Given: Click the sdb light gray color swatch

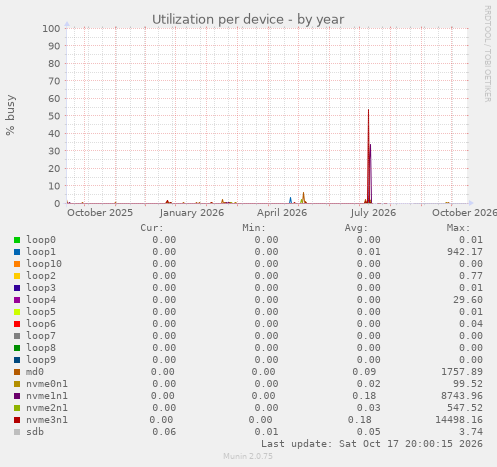Looking at the screenshot, I should [x=17, y=432].
